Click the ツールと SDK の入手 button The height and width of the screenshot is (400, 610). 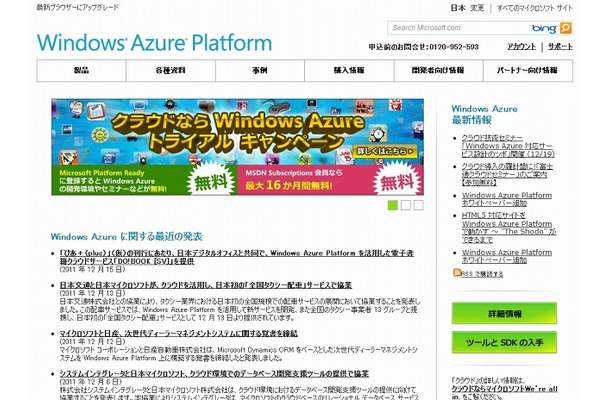pyautogui.click(x=504, y=342)
